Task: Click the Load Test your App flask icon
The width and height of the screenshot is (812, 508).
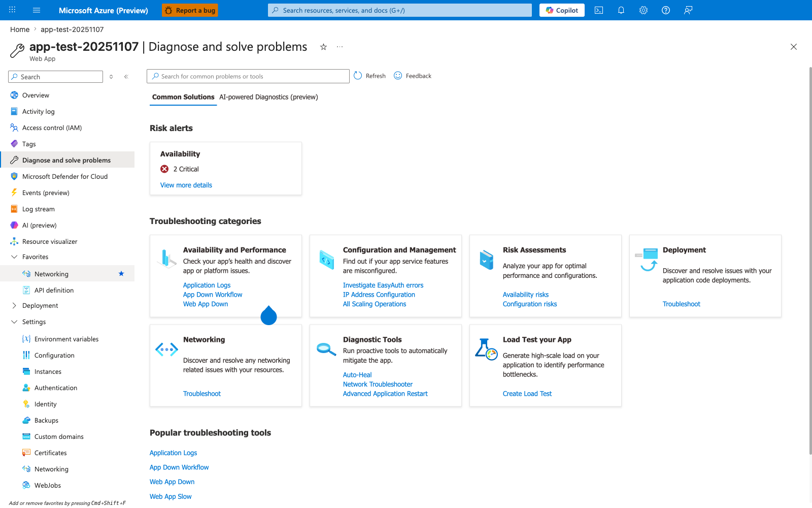Action: (486, 349)
